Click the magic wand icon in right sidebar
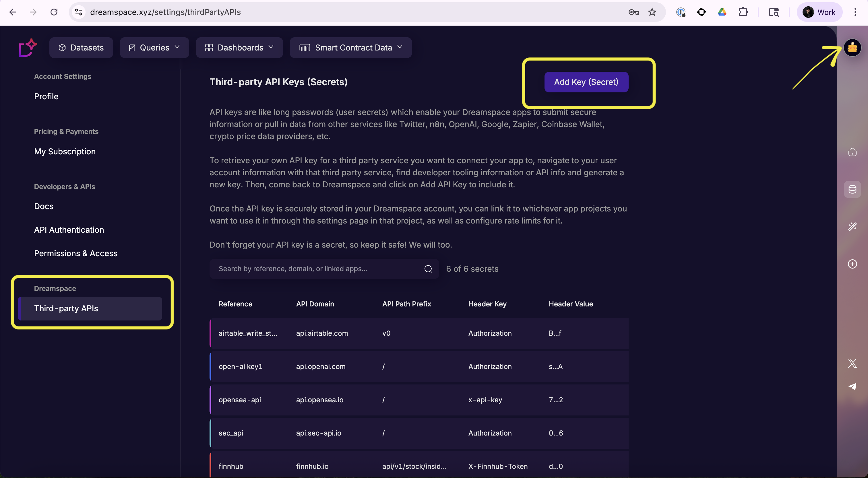Image resolution: width=868 pixels, height=478 pixels. pos(852,226)
